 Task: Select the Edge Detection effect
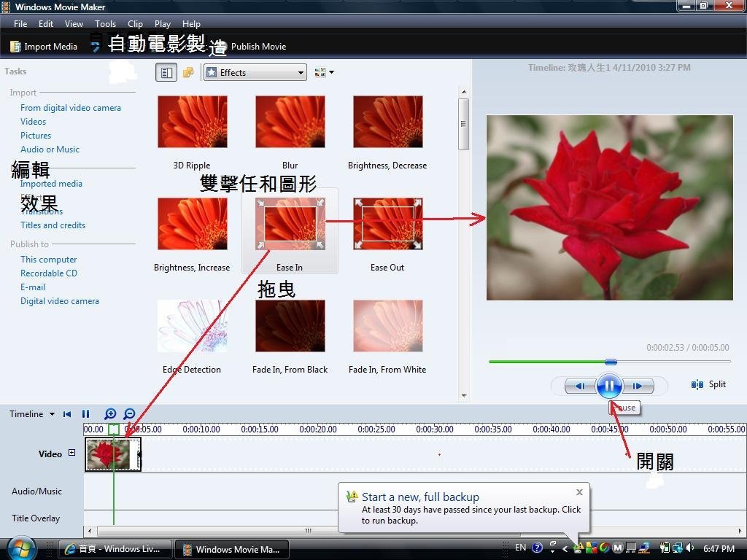193,326
